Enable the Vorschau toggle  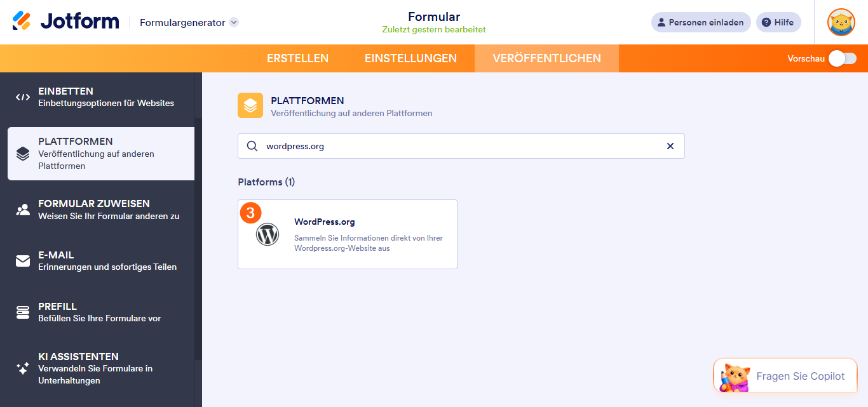coord(843,58)
